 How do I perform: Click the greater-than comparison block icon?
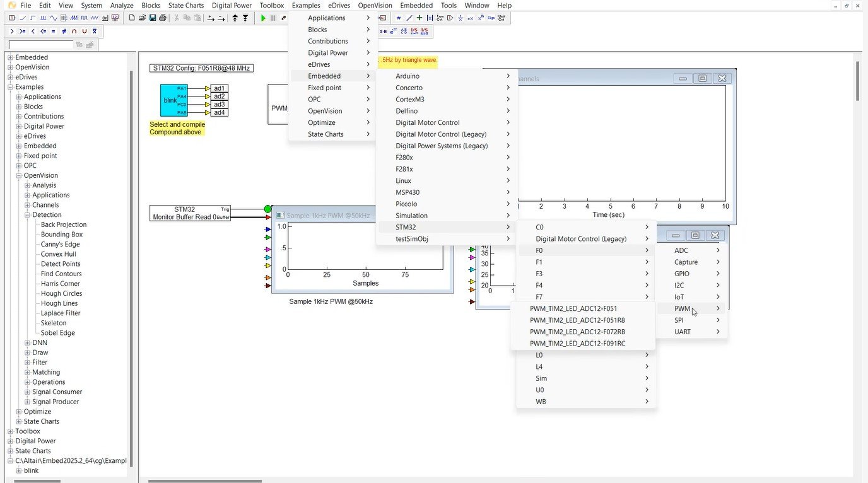click(x=12, y=31)
